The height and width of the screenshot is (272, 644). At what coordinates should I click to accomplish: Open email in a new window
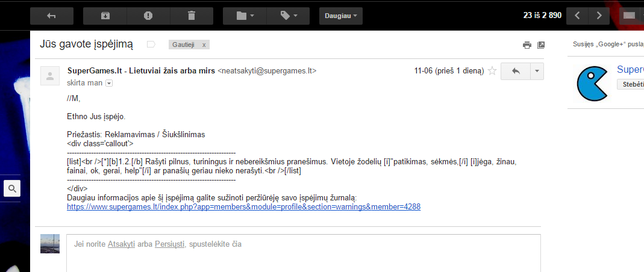point(541,45)
